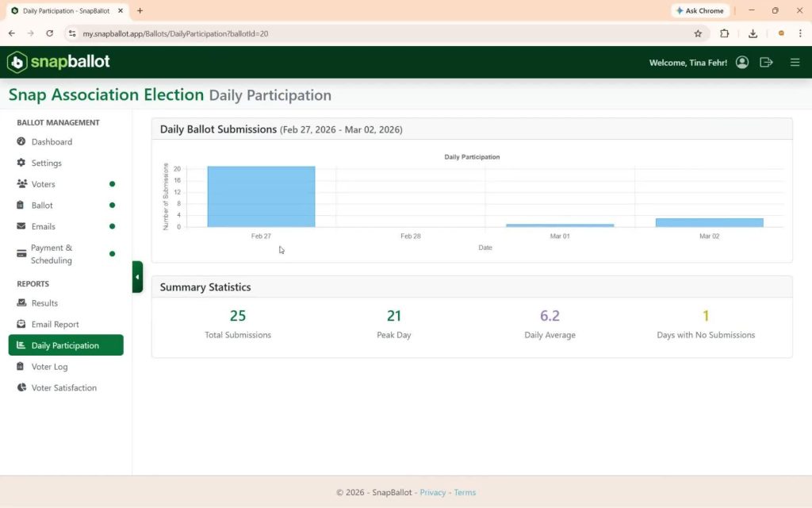Open the Settings menu item
The image size is (812, 508).
point(66,163)
